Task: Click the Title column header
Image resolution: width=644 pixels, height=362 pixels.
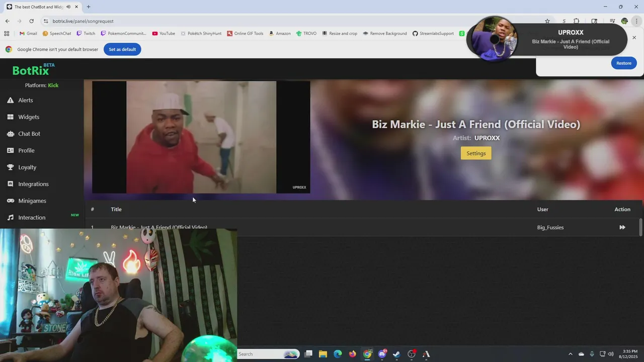Action: pyautogui.click(x=116, y=209)
